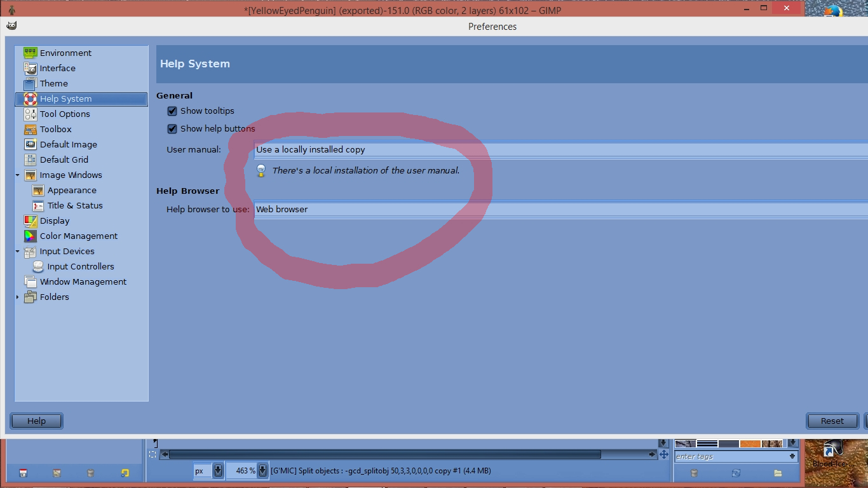Image resolution: width=868 pixels, height=488 pixels.
Task: Select the Input Devices icon
Action: (x=31, y=251)
